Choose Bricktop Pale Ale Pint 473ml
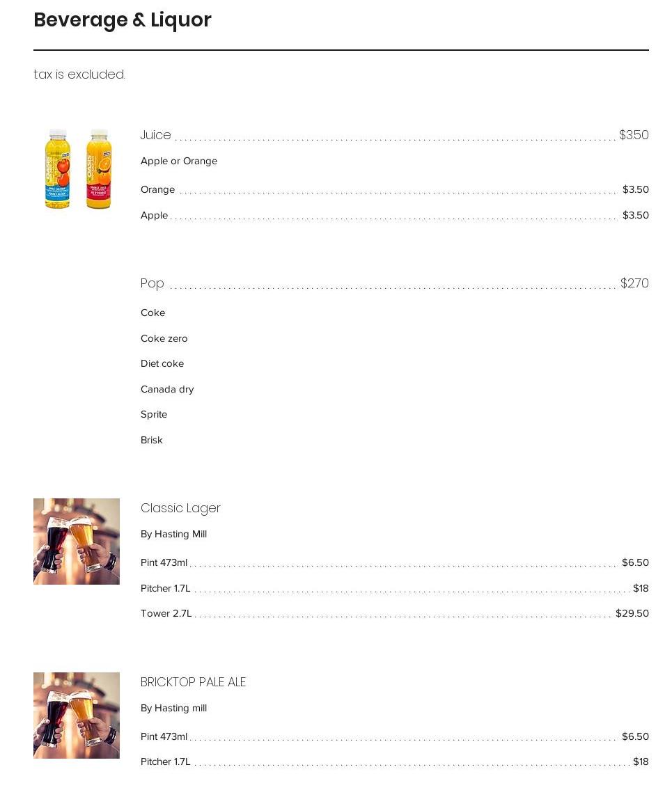 pos(394,736)
